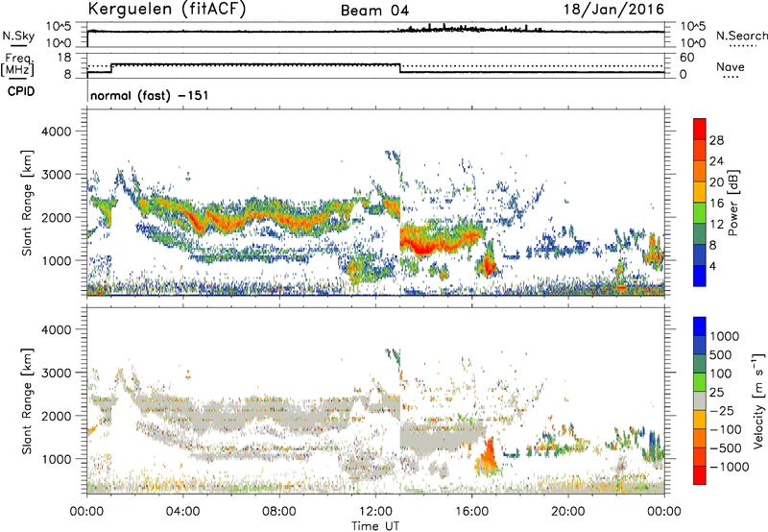The width and height of the screenshot is (768, 532).
Task: Click the 'CPID' label
Action: coord(21,91)
